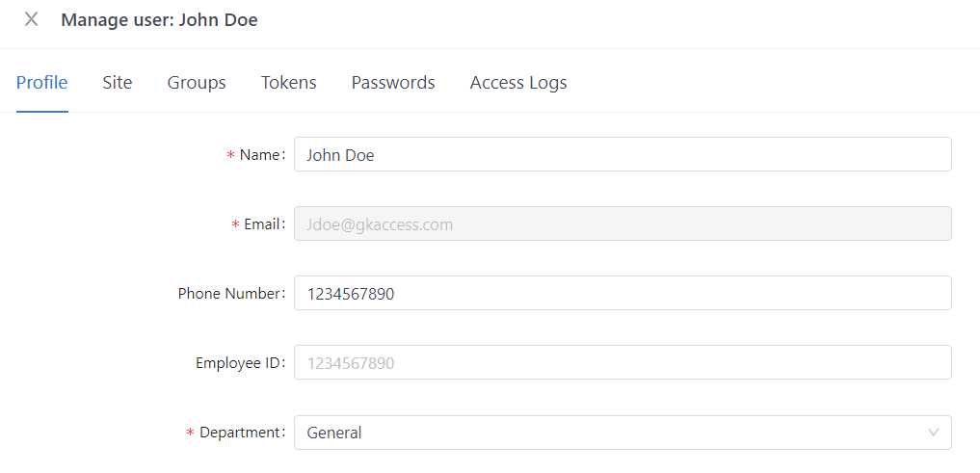This screenshot has width=980, height=473.
Task: Select the Tokens tab
Action: (x=289, y=83)
